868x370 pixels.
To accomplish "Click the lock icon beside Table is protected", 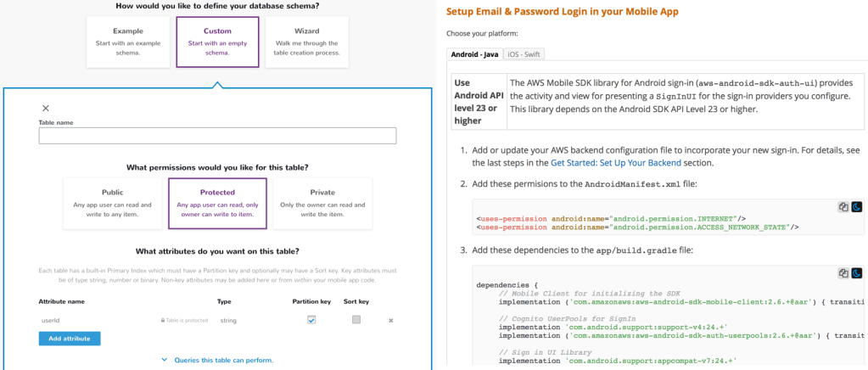I will 162,320.
